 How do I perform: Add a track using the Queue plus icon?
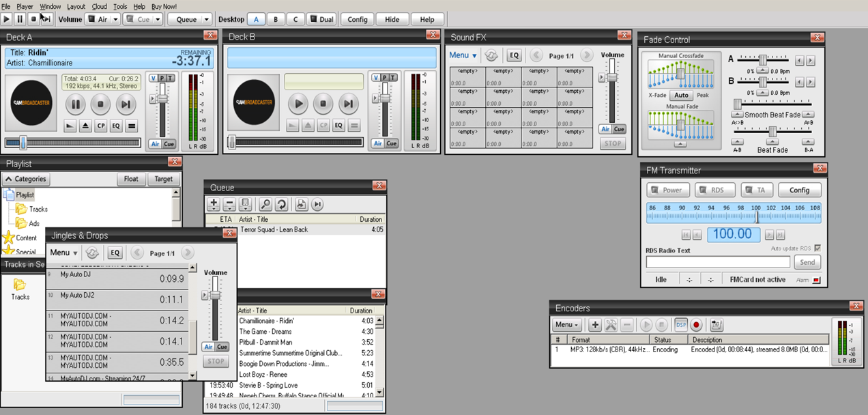pos(214,203)
